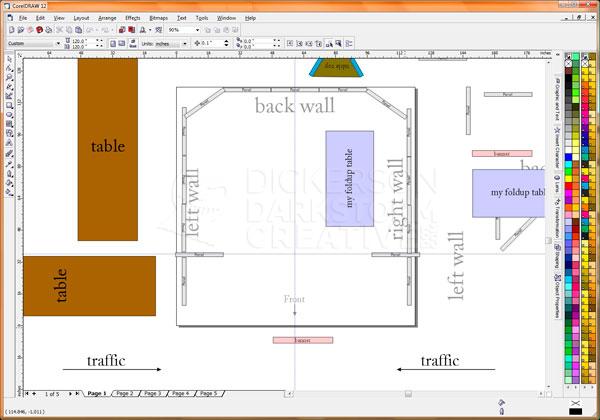This screenshot has height=420, width=600.
Task: Open the Effects menu
Action: pyautogui.click(x=133, y=18)
